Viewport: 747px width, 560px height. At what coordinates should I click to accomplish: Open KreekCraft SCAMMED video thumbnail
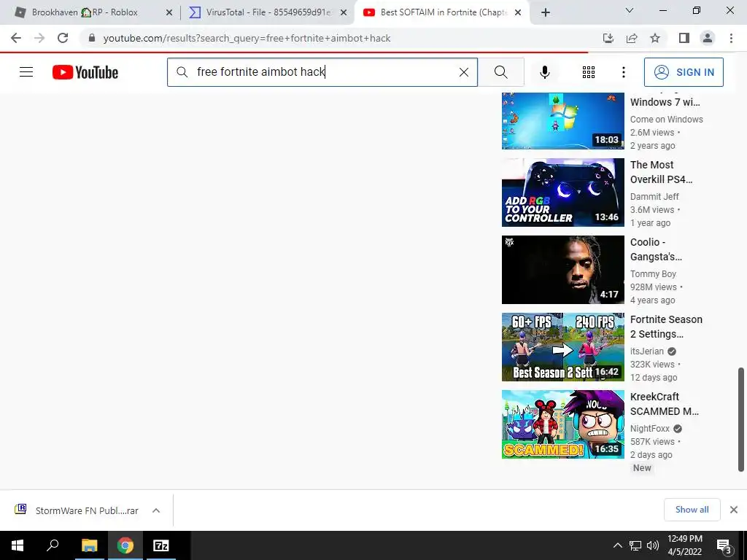[562, 424]
